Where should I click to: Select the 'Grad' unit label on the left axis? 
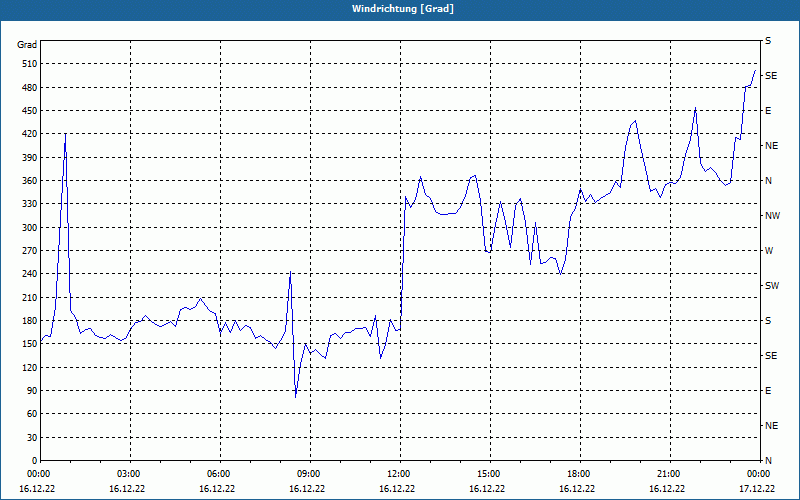[x=27, y=45]
